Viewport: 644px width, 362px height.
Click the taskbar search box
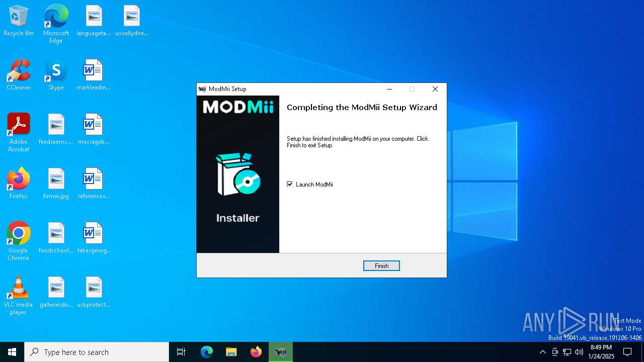pos(97,352)
